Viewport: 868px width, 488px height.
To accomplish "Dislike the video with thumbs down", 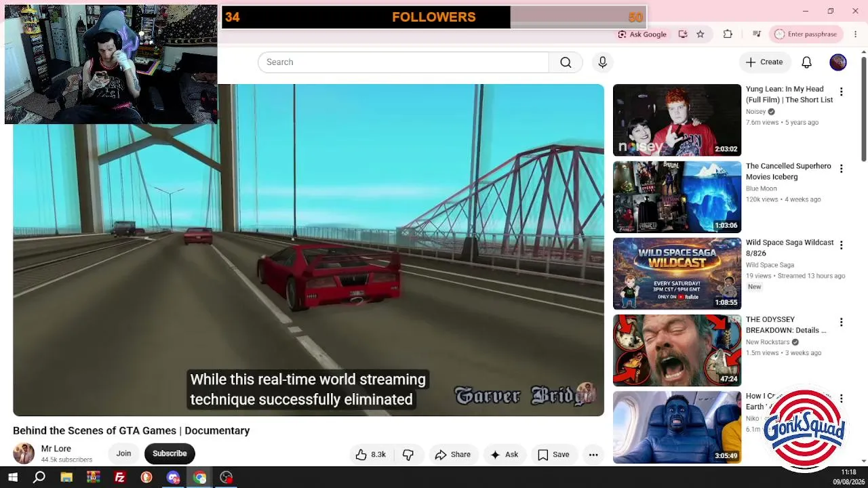I will [408, 455].
